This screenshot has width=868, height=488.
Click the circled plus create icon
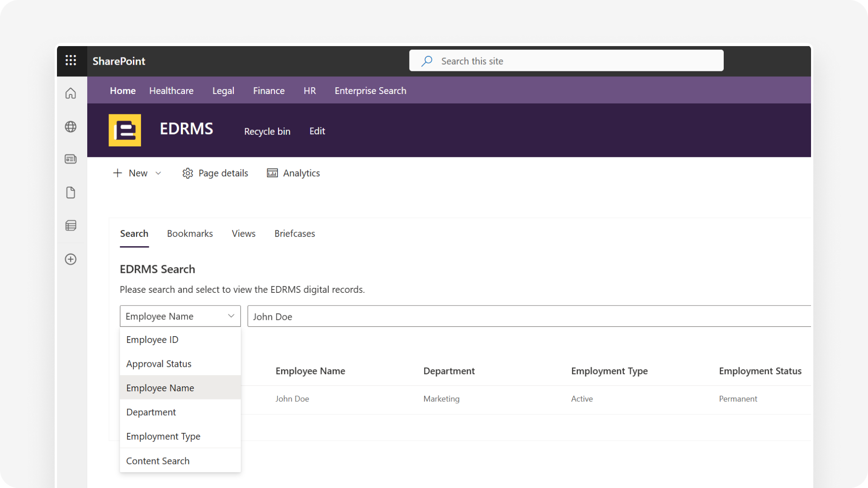(71, 259)
